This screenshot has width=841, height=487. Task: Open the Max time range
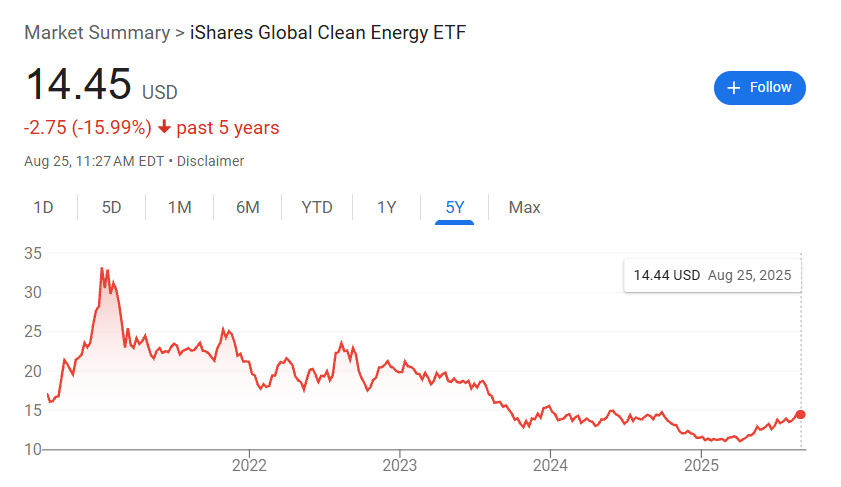pos(524,207)
